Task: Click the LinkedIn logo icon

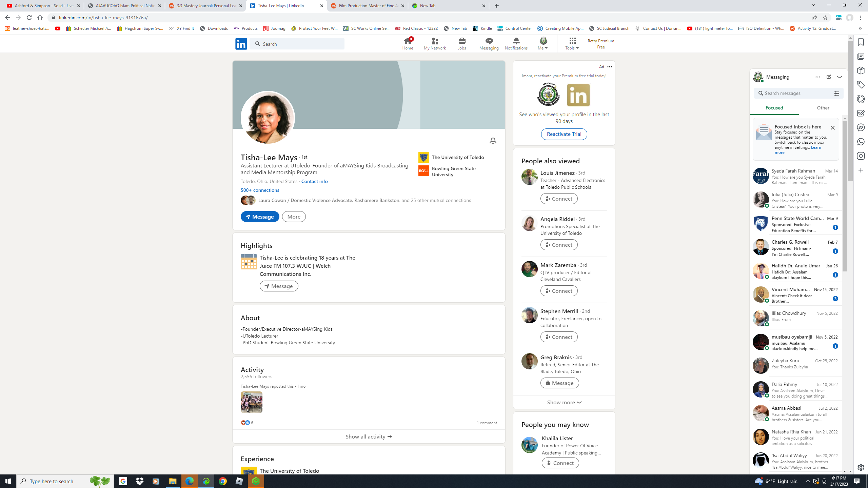Action: point(241,44)
